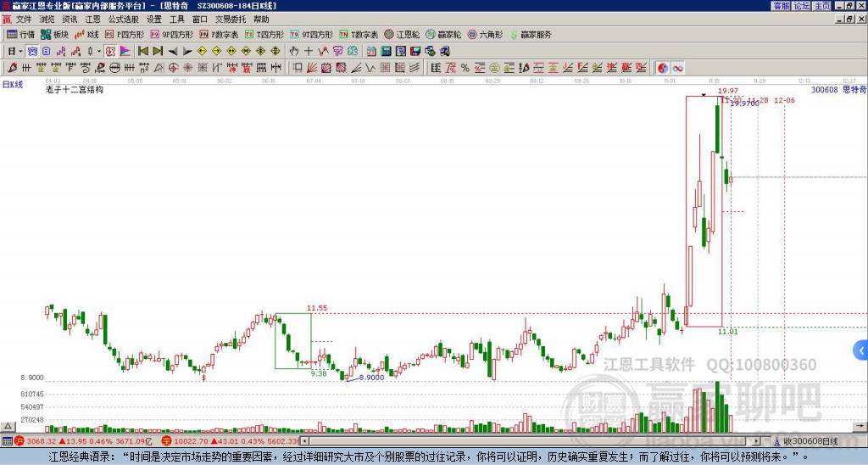Click the blue side panel collapse arrow
This screenshot has height=465, width=868.
click(x=861, y=350)
